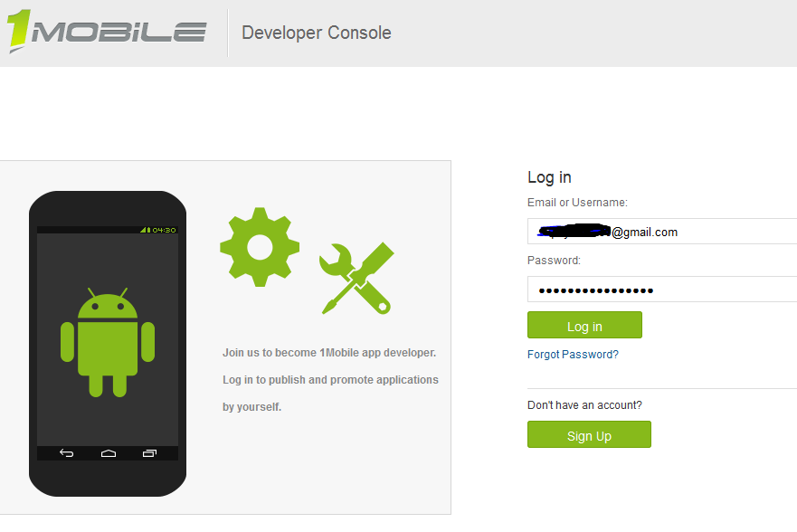
Task: Click the phone's signal strength icon
Action: pyautogui.click(x=143, y=230)
